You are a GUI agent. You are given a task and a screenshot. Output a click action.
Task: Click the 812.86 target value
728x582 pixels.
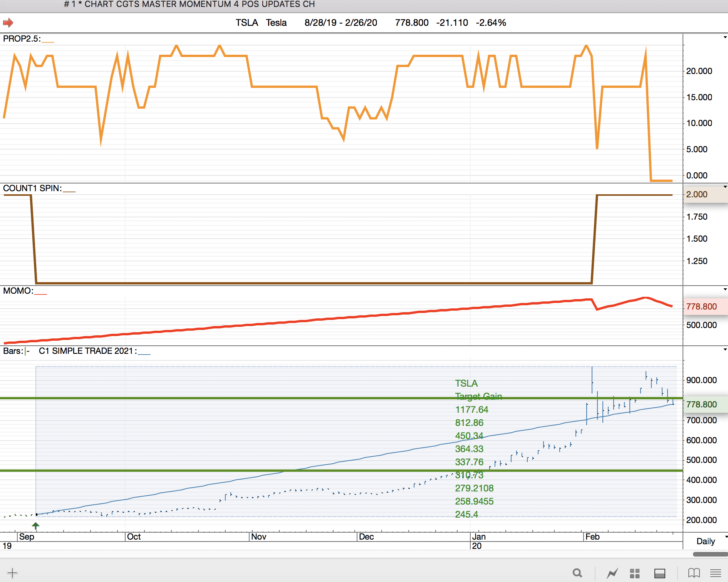tap(469, 422)
